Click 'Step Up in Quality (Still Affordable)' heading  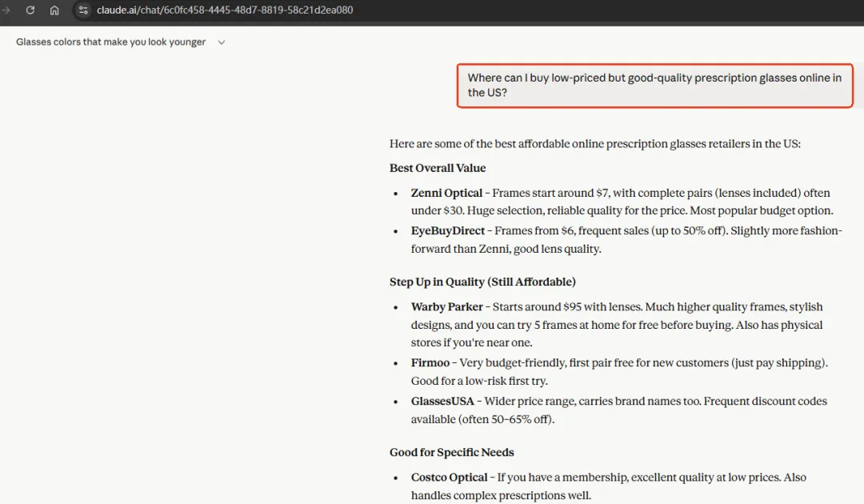(482, 282)
